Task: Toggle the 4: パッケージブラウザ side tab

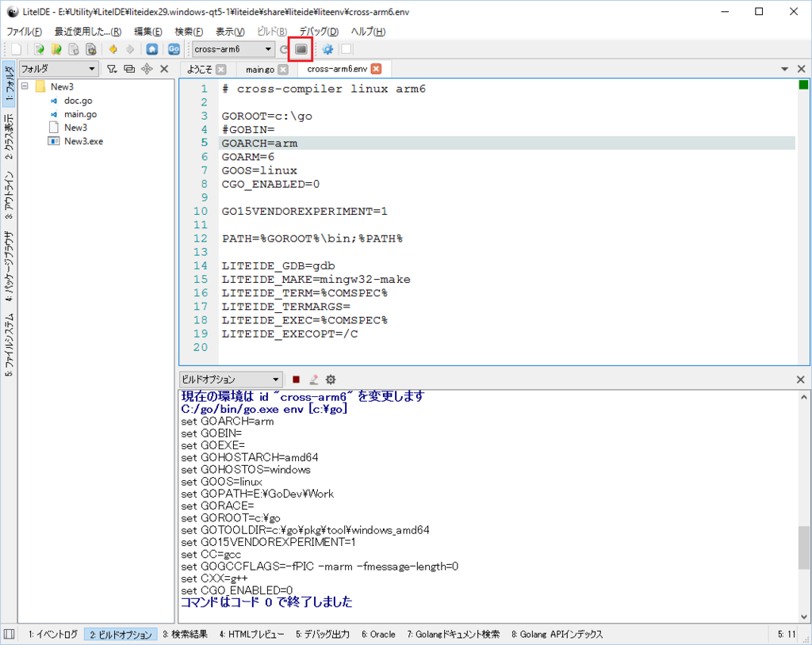Action: [9, 266]
